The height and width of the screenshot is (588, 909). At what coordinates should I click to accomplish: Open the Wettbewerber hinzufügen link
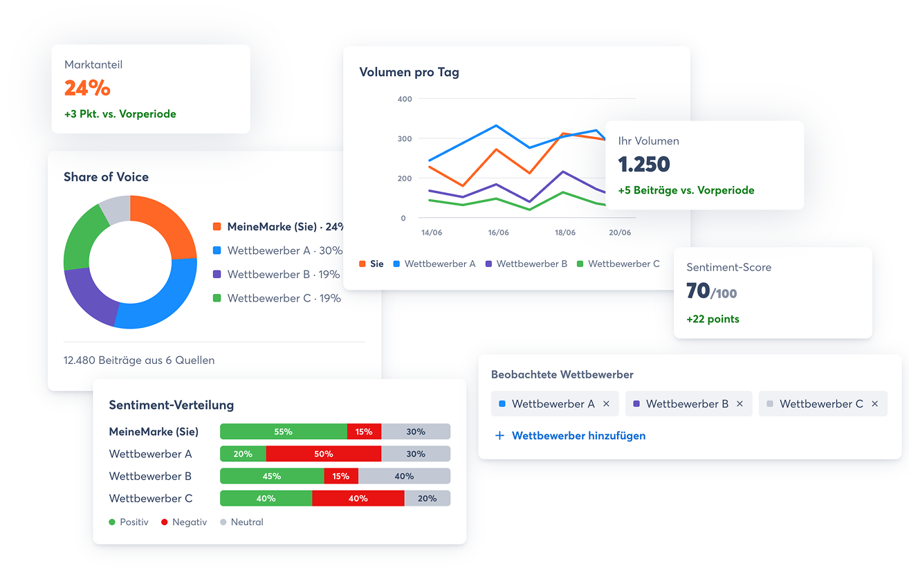click(x=578, y=436)
